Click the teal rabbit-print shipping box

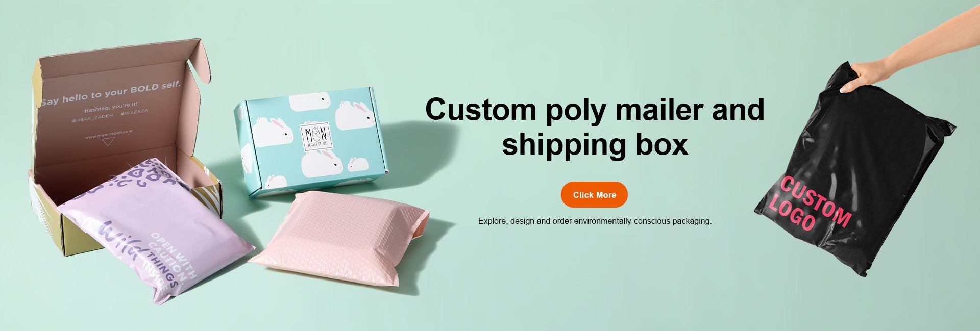[x=311, y=143]
